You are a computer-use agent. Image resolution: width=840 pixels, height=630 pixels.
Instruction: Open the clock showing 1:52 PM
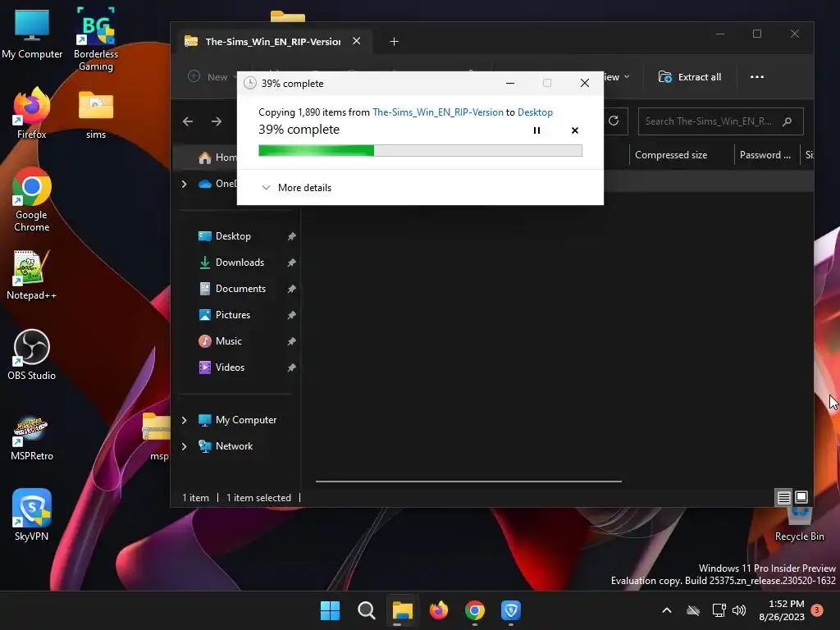click(x=782, y=610)
